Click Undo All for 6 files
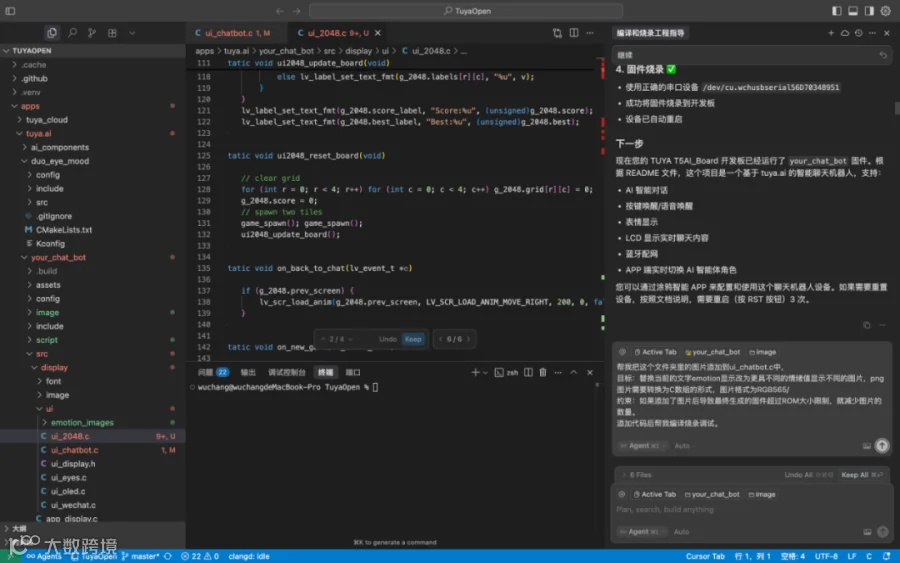Viewport: 900px width, 563px height. [x=808, y=475]
